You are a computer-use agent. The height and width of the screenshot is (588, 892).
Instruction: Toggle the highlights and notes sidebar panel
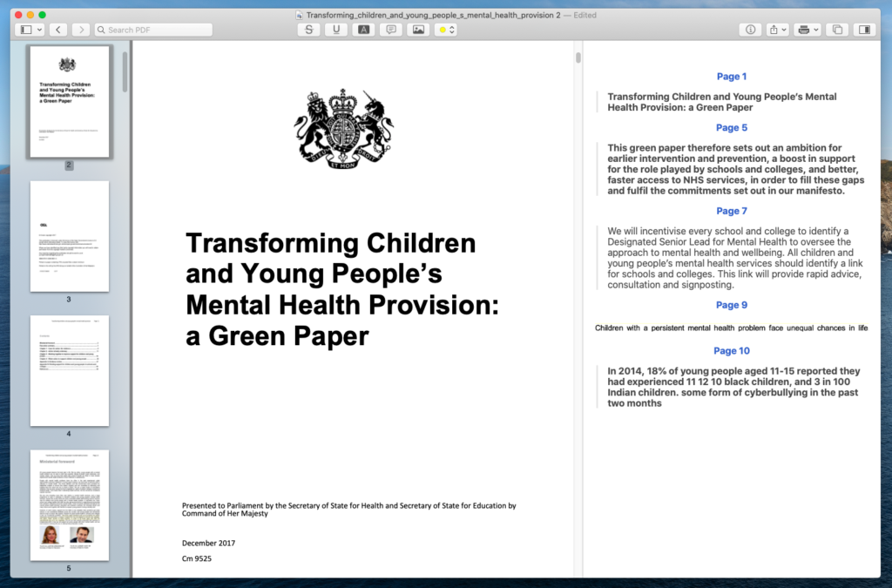863,29
